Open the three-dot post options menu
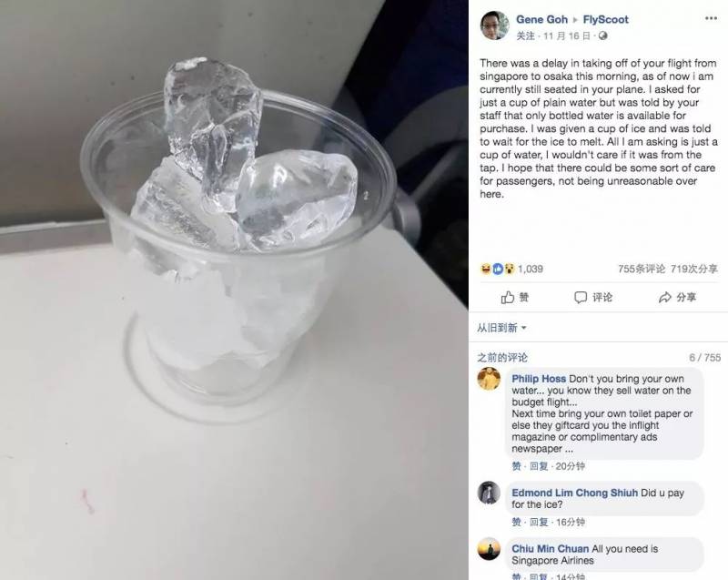 (711, 18)
